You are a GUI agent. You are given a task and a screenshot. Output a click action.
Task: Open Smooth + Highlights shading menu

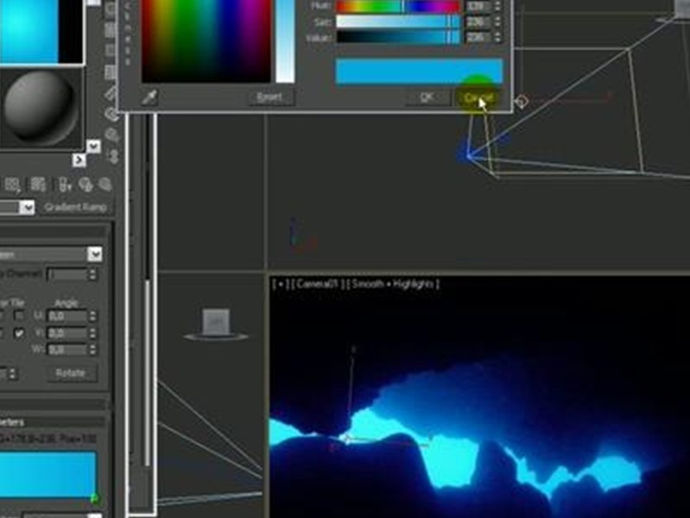coord(391,284)
